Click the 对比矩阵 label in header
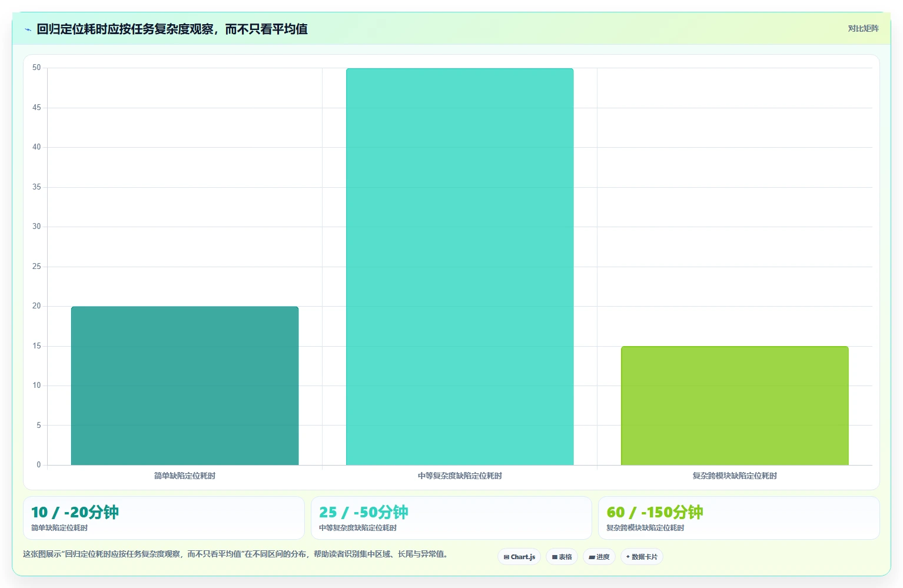The width and height of the screenshot is (903, 588). pyautogui.click(x=863, y=28)
